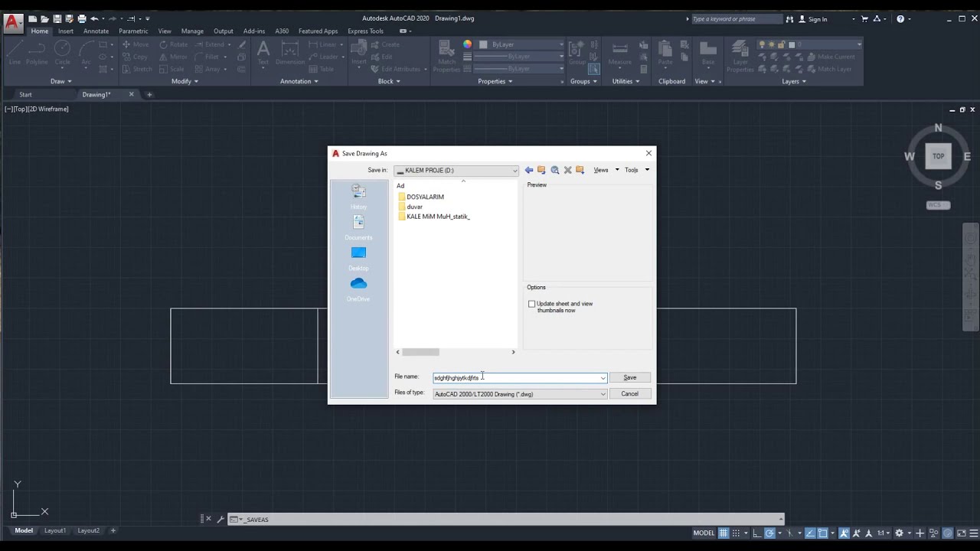This screenshot has width=980, height=551.
Task: Select the KALE MiM MuH_statik_ folder
Action: point(433,217)
